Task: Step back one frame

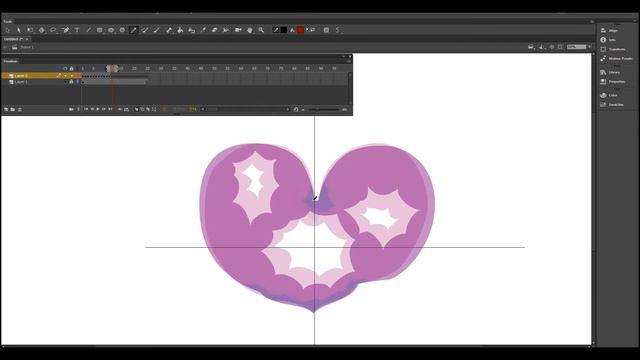Action: (x=92, y=109)
